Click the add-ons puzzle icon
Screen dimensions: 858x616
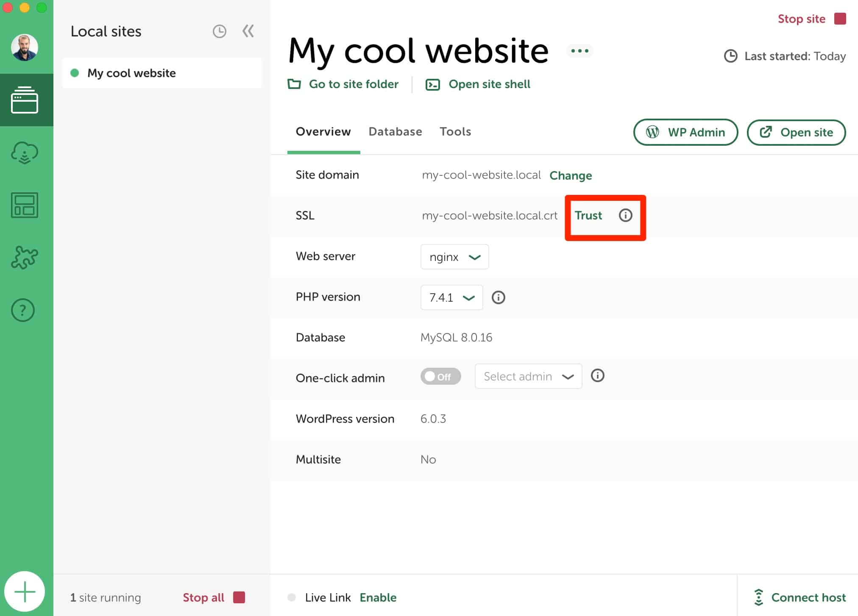coord(24,258)
